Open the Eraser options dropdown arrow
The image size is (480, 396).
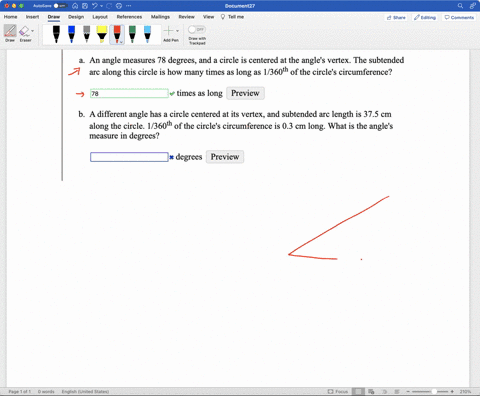coord(32,31)
